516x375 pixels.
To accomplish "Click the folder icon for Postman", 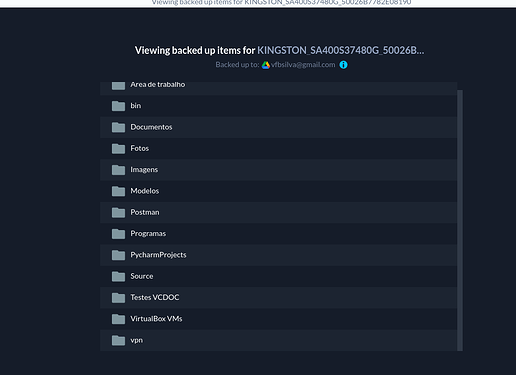I will pos(118,213).
